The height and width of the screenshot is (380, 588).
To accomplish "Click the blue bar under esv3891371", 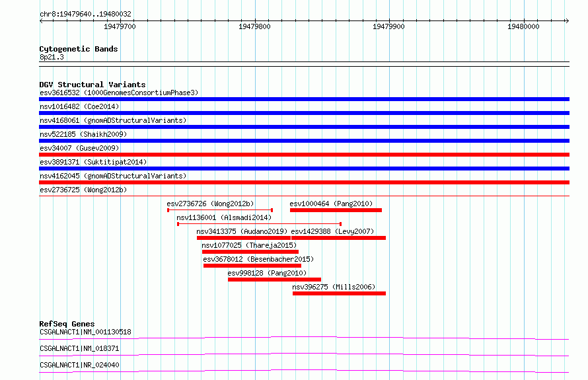I will [x=304, y=169].
